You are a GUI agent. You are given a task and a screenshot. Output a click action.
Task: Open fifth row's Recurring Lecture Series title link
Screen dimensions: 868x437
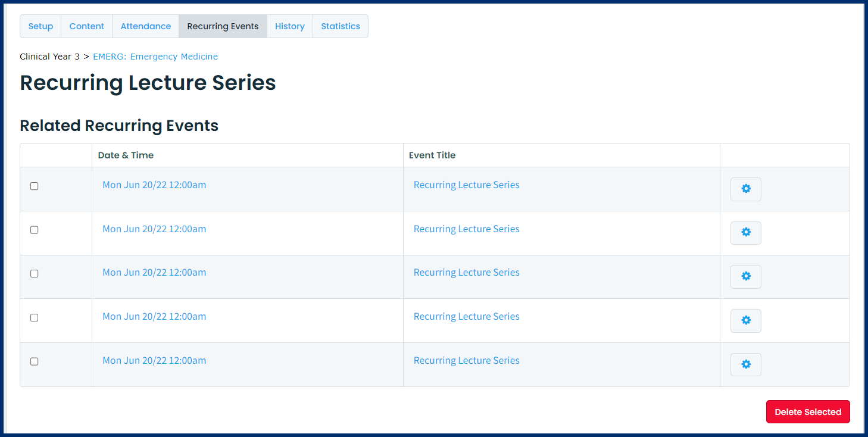pos(466,360)
